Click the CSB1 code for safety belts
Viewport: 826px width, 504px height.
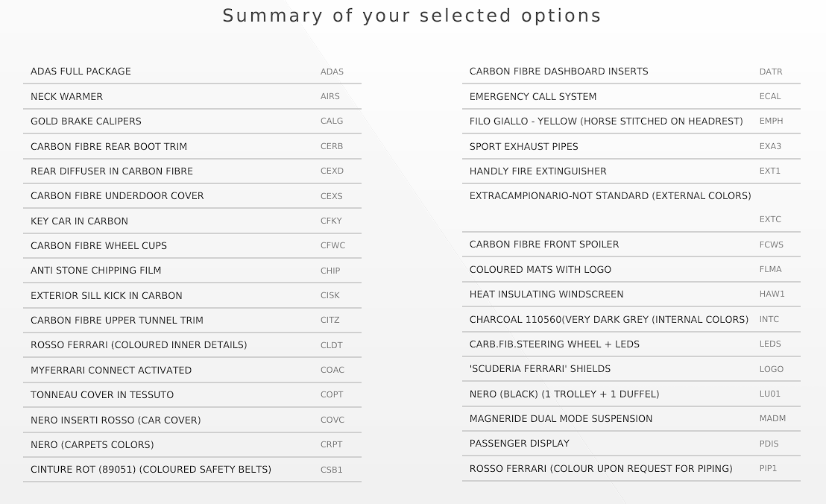(x=331, y=470)
